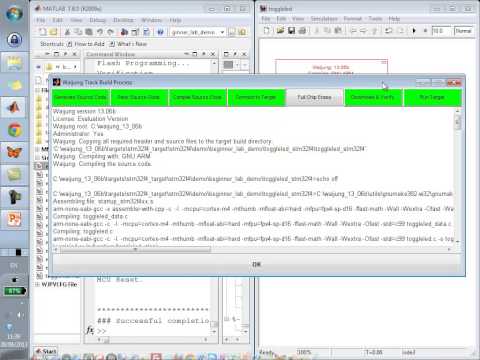
Task: Click Open file icon in MATLAB toolbar
Action: [53, 32]
